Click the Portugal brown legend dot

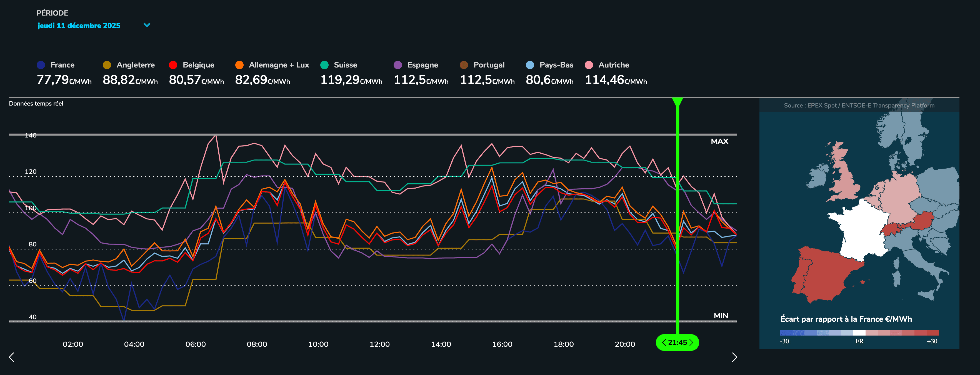coord(464,65)
